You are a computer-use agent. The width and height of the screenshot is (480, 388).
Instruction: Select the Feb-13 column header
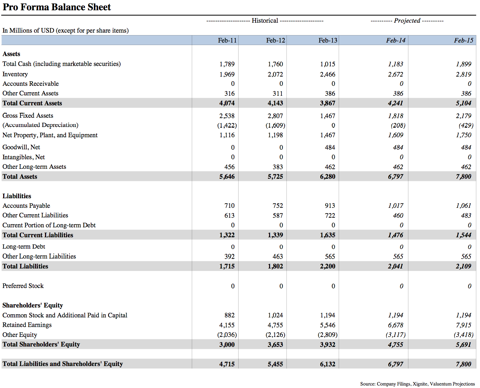[x=328, y=40]
